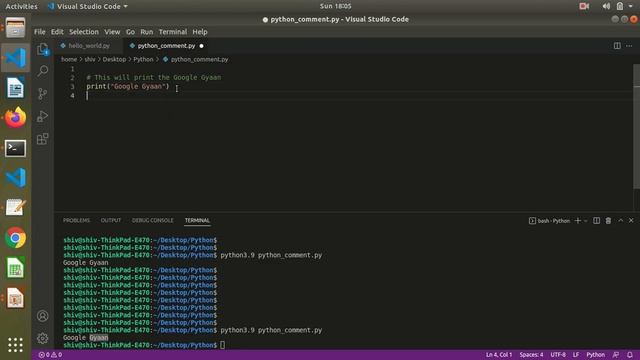Open the Search view in activity bar
This screenshot has height=360, width=640.
point(43,71)
